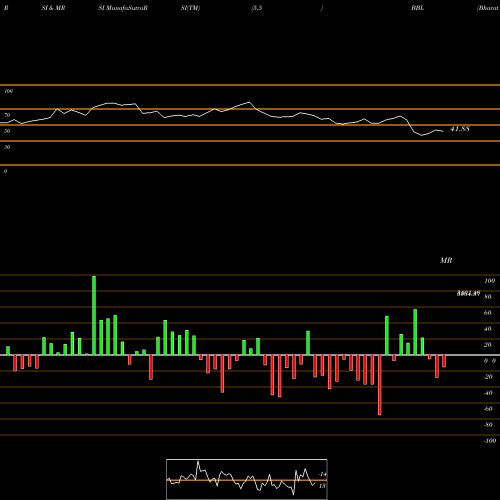500x500 pixels.
Task: Select the "SI & MR" header text
Action: [x=53, y=8]
